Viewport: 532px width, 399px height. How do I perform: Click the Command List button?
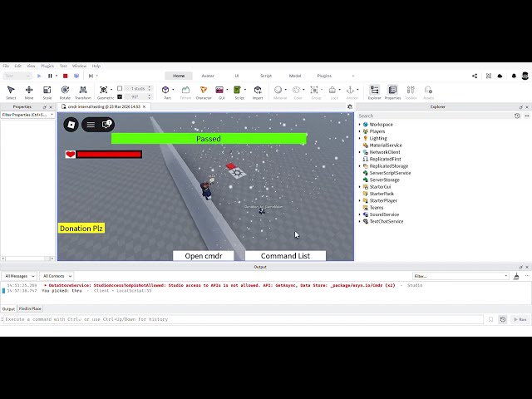[x=285, y=256]
